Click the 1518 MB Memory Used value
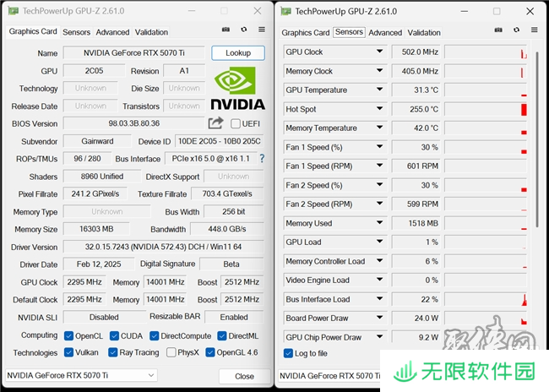 (416, 223)
